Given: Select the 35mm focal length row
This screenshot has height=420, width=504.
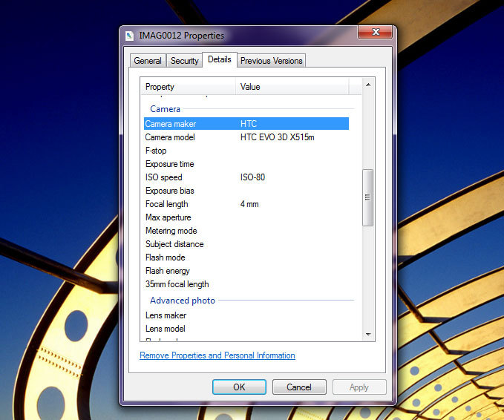Looking at the screenshot, I should (x=246, y=284).
